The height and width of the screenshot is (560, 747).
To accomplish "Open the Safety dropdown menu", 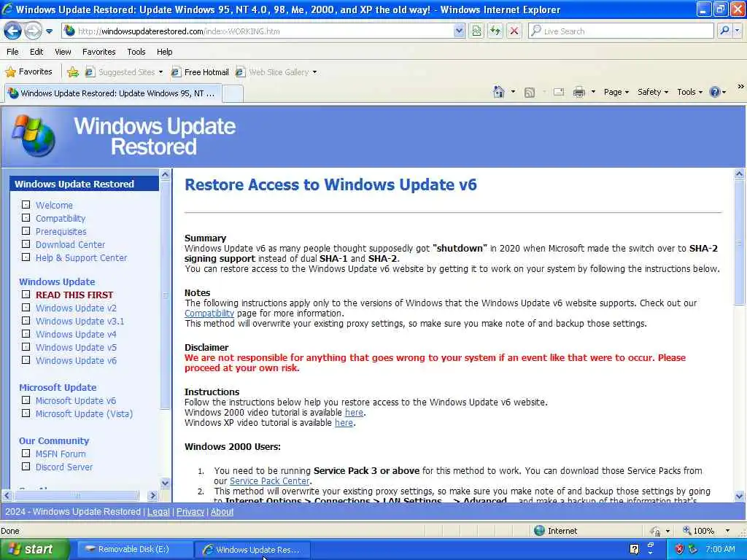I will [653, 92].
